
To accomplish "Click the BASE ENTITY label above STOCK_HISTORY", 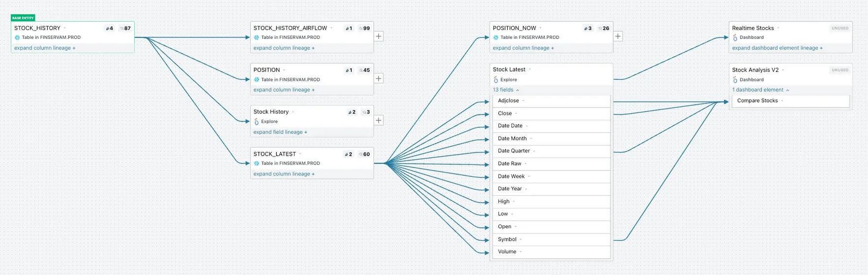I will (23, 18).
